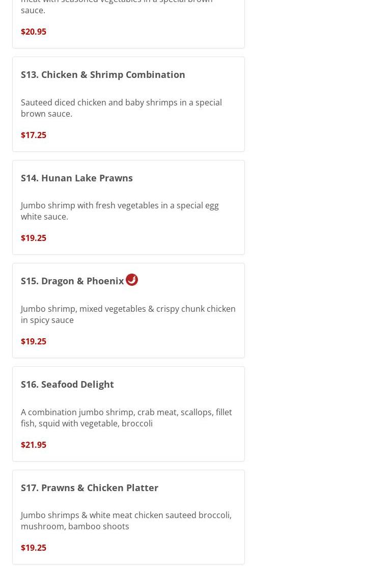
Task: Choose the S16. Seafood Delight heading
Action: [67, 385]
